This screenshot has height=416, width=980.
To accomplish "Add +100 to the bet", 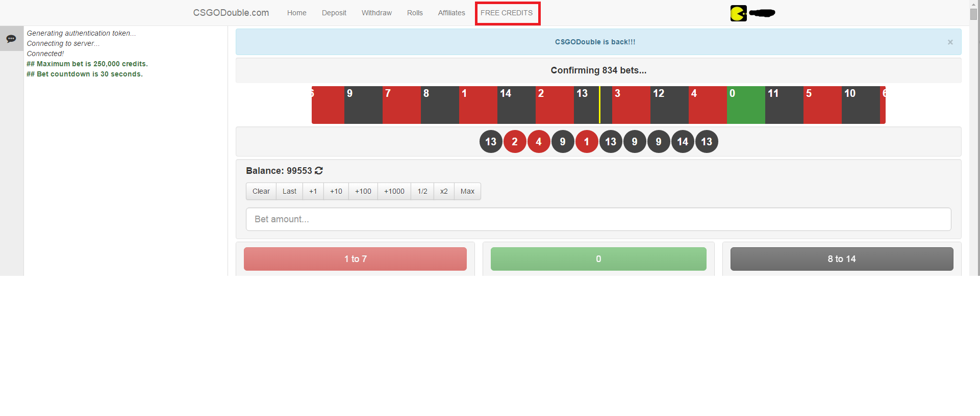I will pos(363,191).
